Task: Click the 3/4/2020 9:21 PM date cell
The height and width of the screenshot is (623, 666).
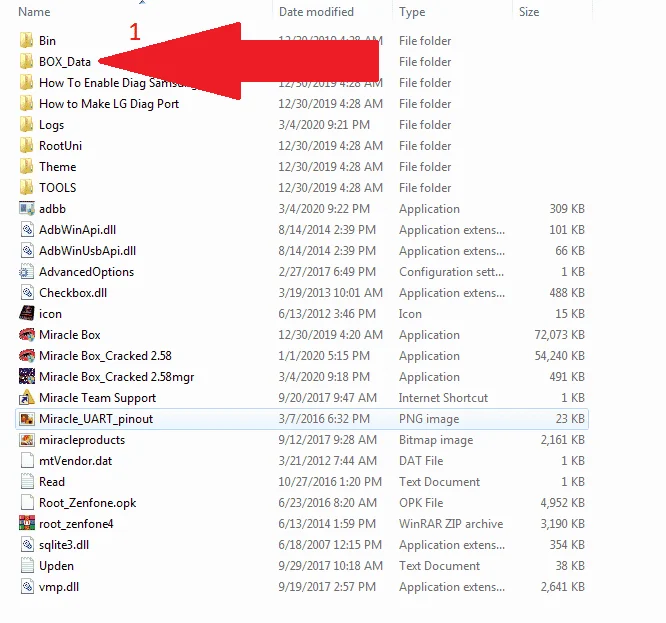Action: pyautogui.click(x=324, y=125)
